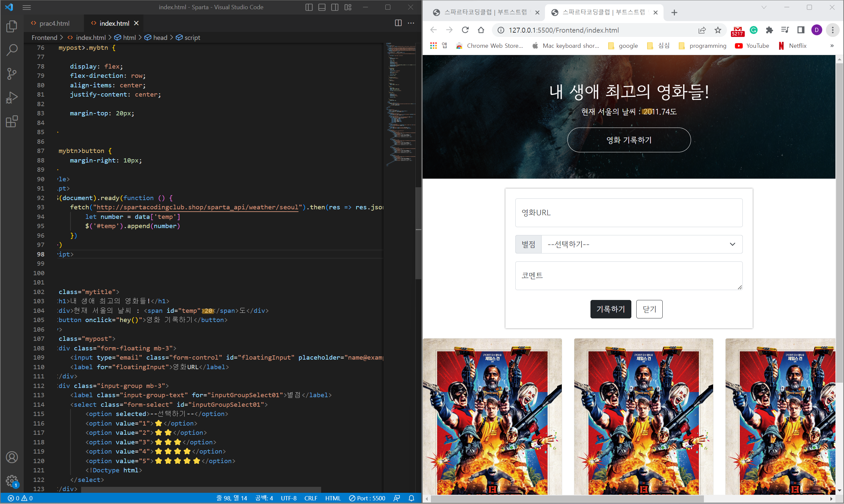The width and height of the screenshot is (844, 504).
Task: Go back in Chrome
Action: pos(434,30)
